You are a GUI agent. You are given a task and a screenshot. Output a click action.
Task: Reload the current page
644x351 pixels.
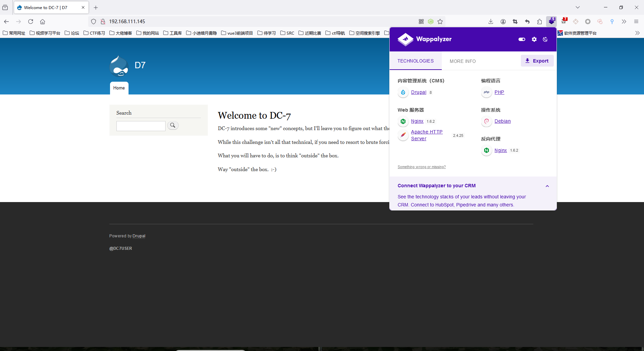(31, 22)
